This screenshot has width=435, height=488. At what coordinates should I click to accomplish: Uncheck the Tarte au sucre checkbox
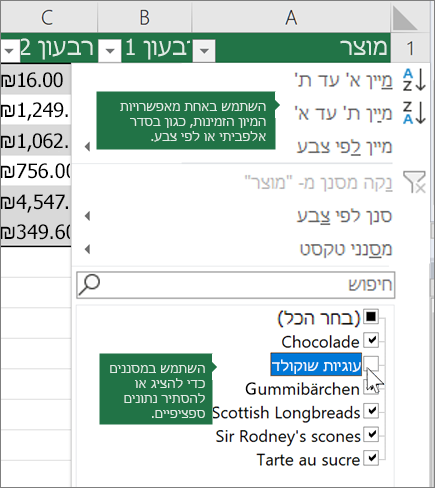371,458
